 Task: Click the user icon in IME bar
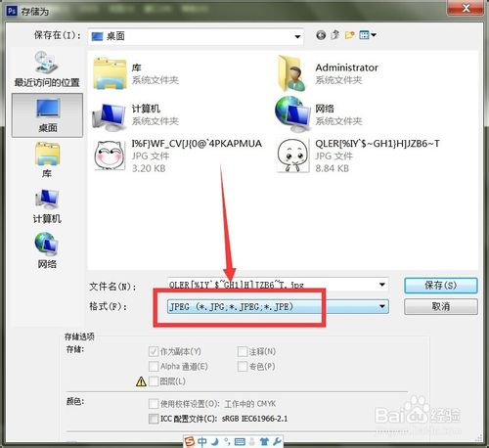point(251,441)
